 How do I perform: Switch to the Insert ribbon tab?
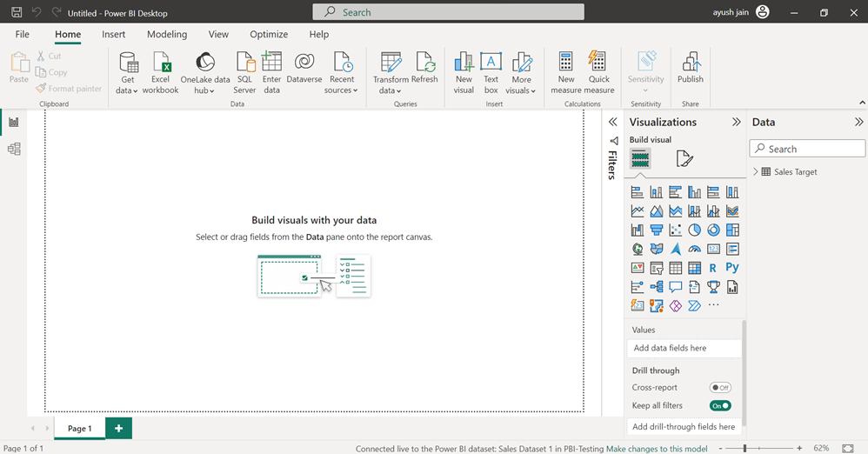(x=113, y=34)
